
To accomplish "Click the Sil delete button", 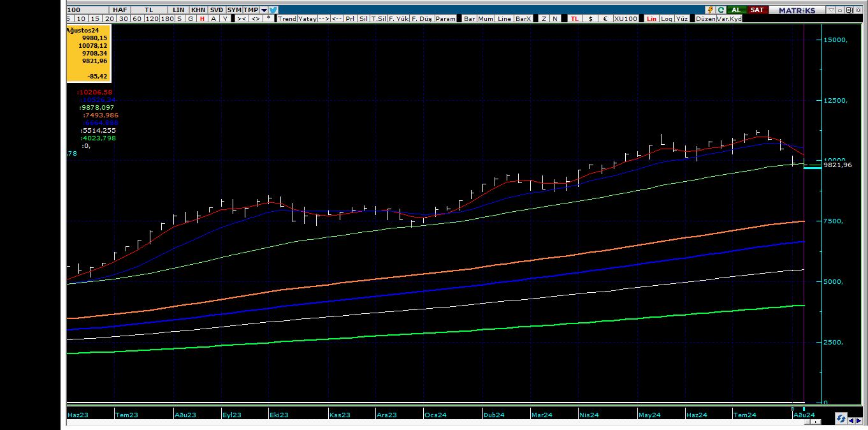I will (x=364, y=19).
